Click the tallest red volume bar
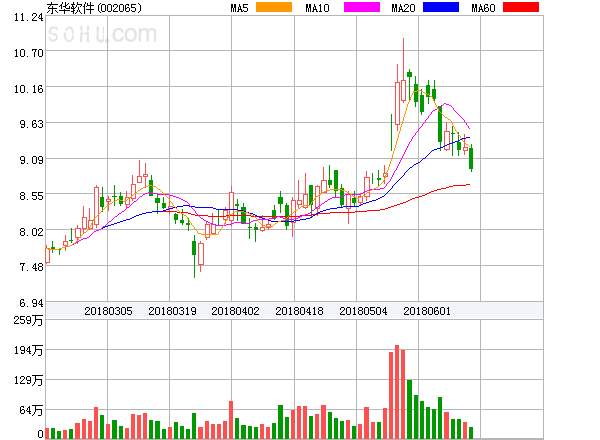The width and height of the screenshot is (600, 440). pos(397,392)
